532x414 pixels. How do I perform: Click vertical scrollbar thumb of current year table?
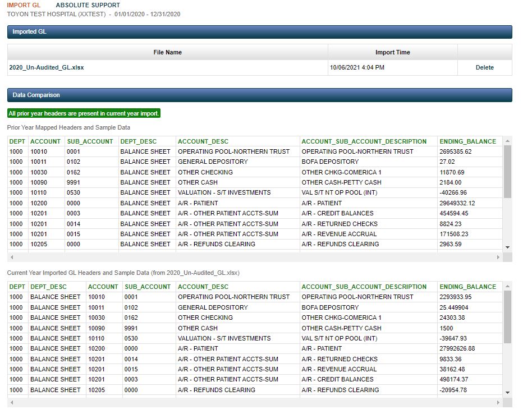[x=507, y=317]
